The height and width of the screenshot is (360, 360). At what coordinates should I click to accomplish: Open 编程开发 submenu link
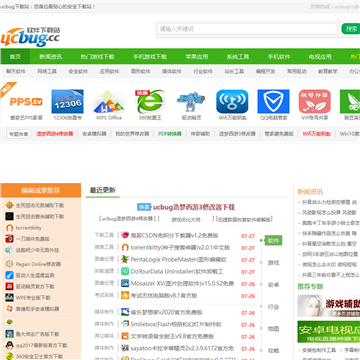pyautogui.click(x=265, y=71)
